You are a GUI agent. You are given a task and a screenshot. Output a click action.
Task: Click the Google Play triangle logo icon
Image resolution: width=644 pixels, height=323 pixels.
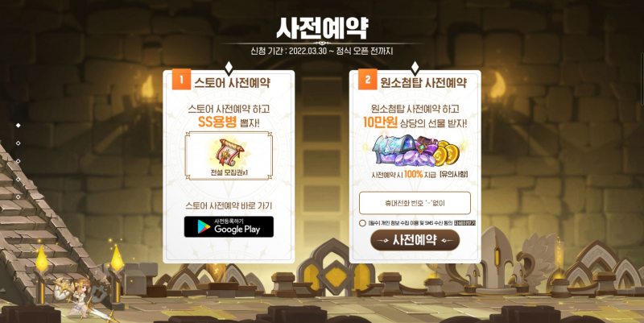click(x=204, y=227)
